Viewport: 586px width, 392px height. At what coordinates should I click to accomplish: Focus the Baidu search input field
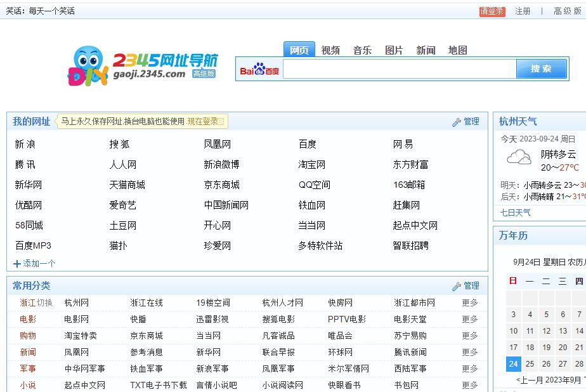point(400,69)
